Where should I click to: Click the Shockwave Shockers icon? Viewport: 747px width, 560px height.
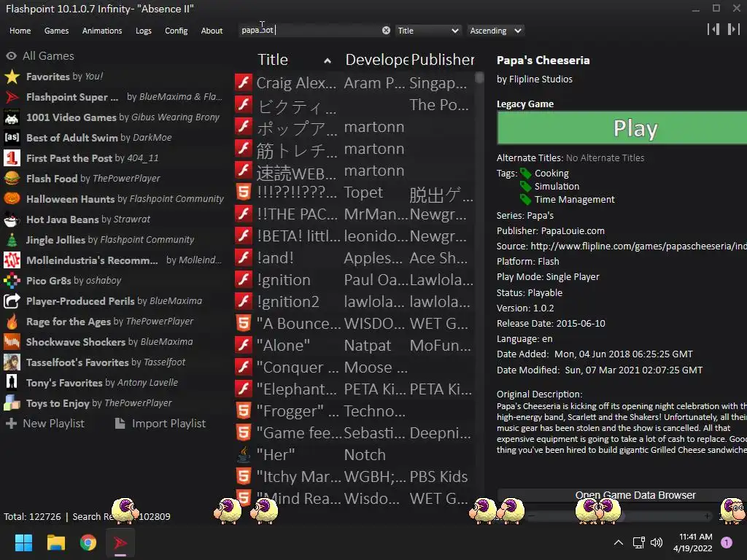coord(12,342)
